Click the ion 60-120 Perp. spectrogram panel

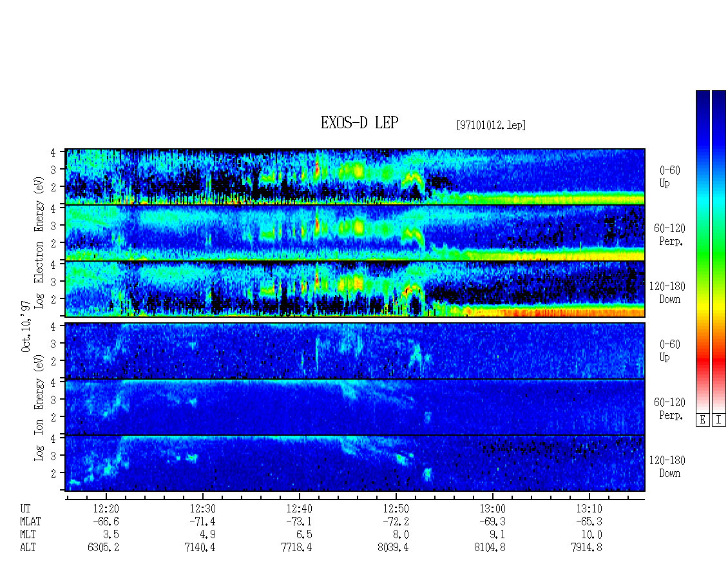point(355,407)
